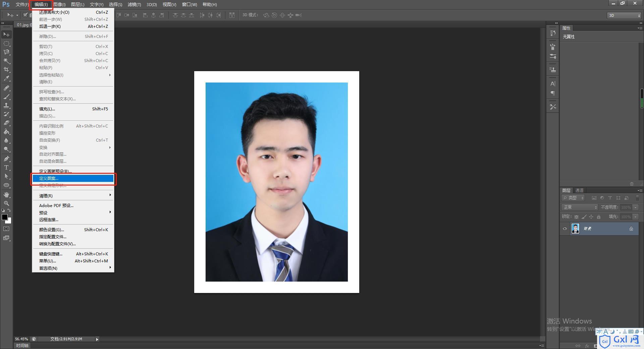Open the Layers panel options menu
644x349 pixels.
(x=639, y=190)
